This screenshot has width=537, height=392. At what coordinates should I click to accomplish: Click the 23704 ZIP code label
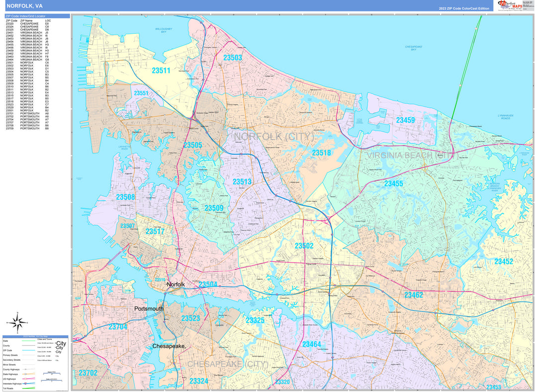(118, 327)
